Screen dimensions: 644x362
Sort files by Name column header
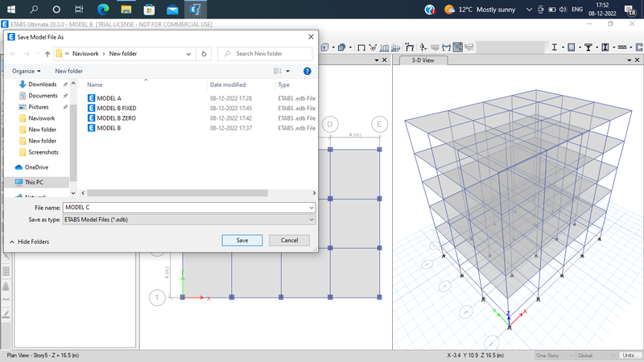pyautogui.click(x=94, y=84)
